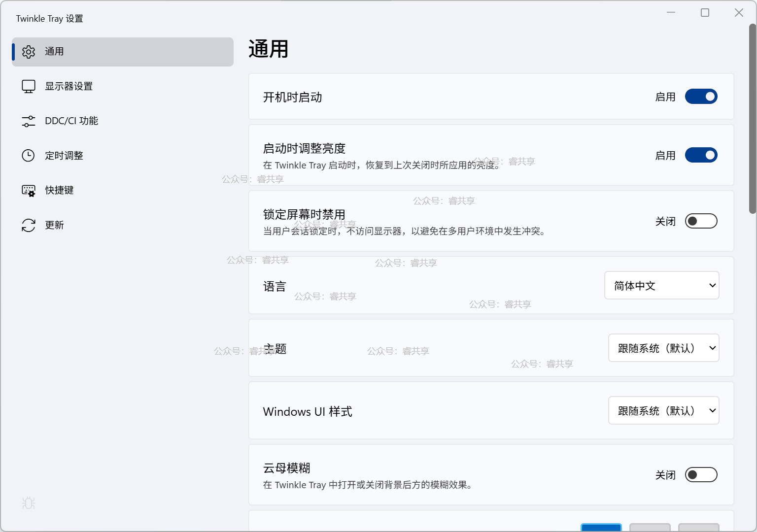
Task: Click the gear icon beside 通用
Action: 29,52
